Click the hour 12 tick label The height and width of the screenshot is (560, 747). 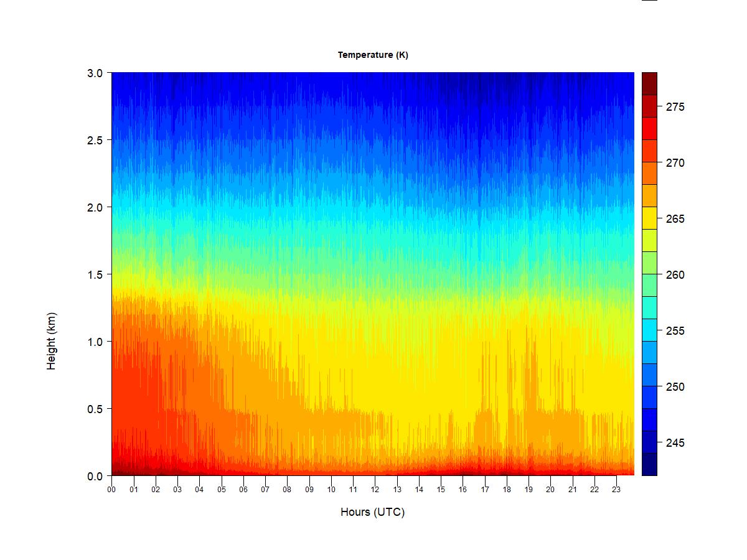(375, 489)
